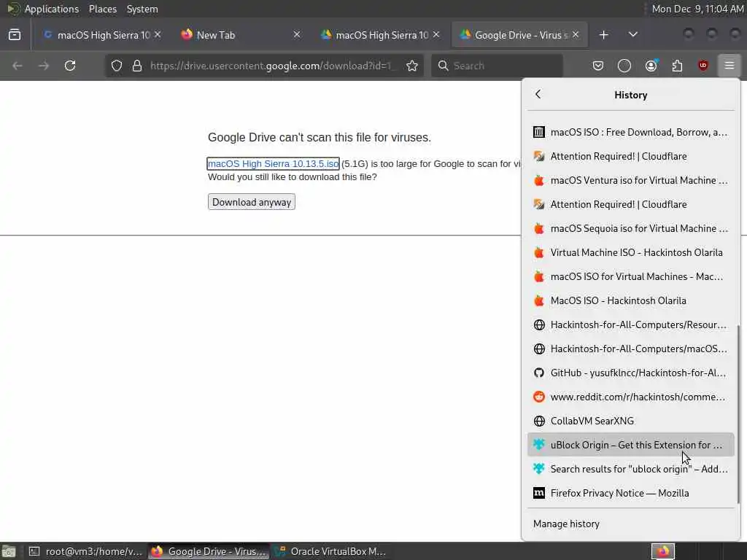747x560 pixels.
Task: Open macOS Ventura iso history entry
Action: [631, 180]
